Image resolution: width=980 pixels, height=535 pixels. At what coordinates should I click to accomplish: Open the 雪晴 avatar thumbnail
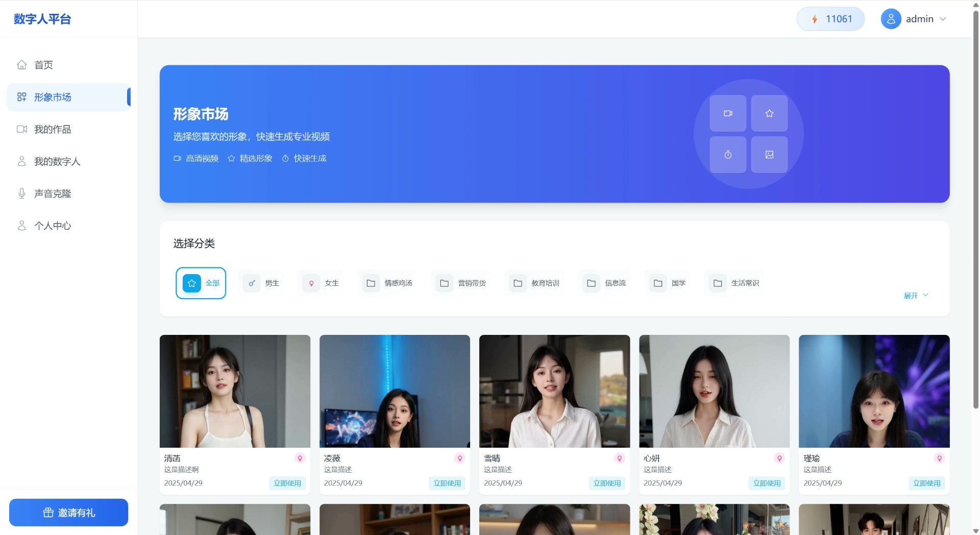pyautogui.click(x=554, y=391)
